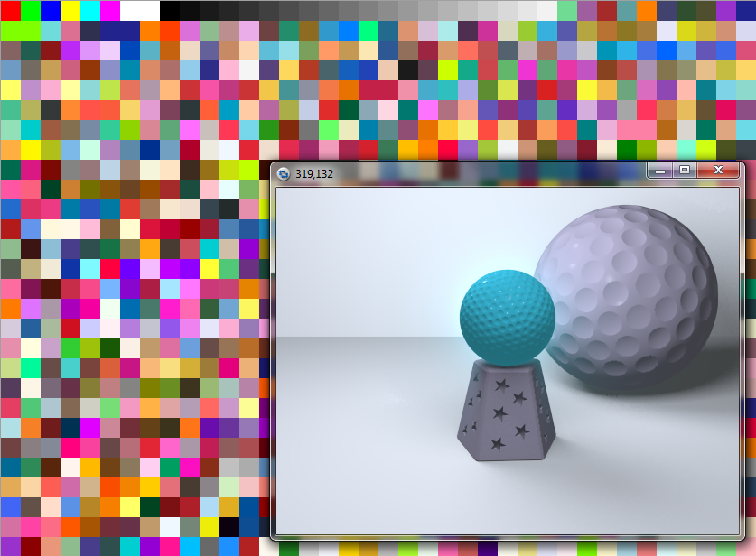Minimize the 319,132 render window

660,170
